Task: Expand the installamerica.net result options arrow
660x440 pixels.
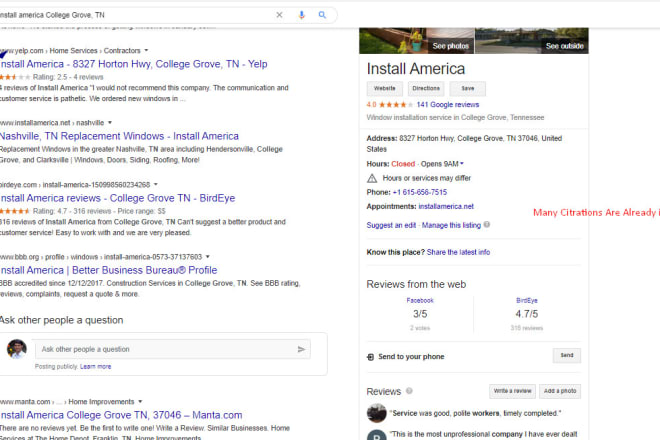Action: [110, 123]
